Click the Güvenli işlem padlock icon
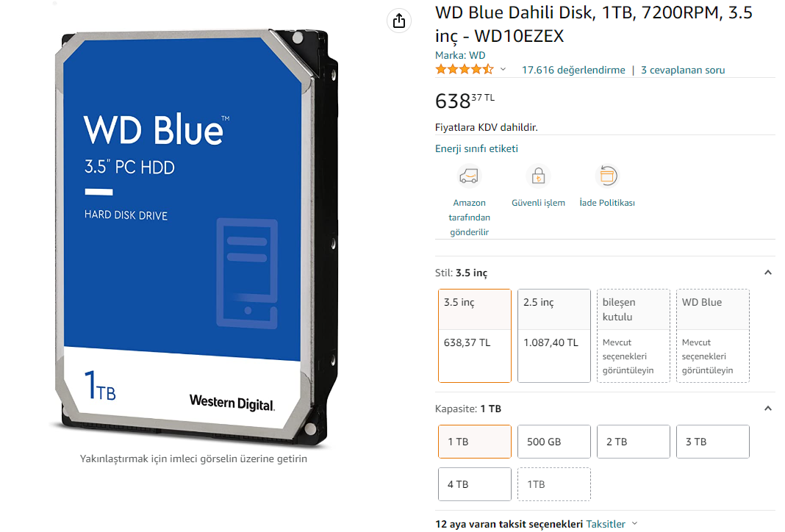This screenshot has height=532, width=785. point(538,176)
